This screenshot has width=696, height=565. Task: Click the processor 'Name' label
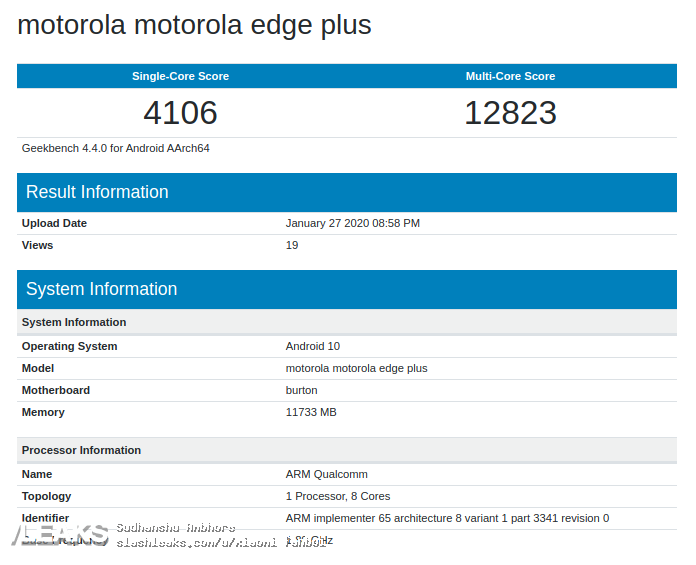click(37, 474)
